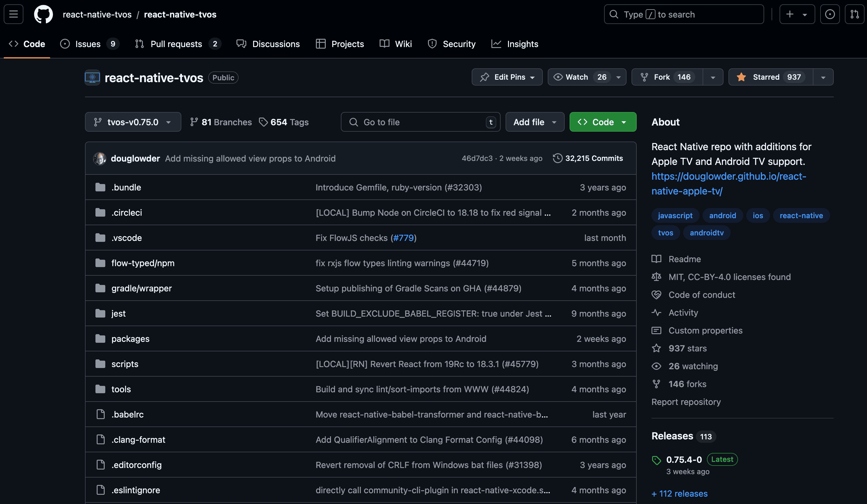Image resolution: width=867 pixels, height=504 pixels.
Task: Click the Type / to search box
Action: pos(684,14)
